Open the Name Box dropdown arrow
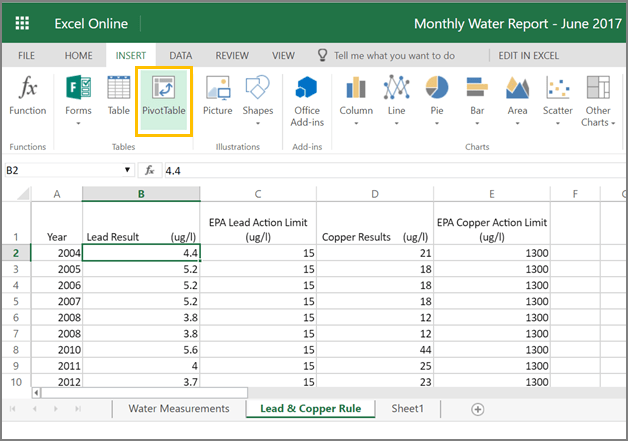This screenshot has height=441, width=628. (127, 171)
